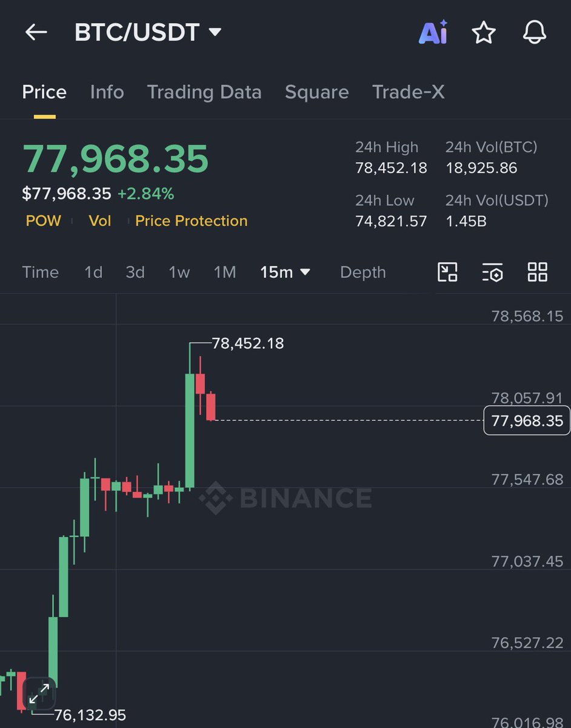The width and height of the screenshot is (571, 728).
Task: Select the Trade-X tab
Action: pyautogui.click(x=408, y=92)
